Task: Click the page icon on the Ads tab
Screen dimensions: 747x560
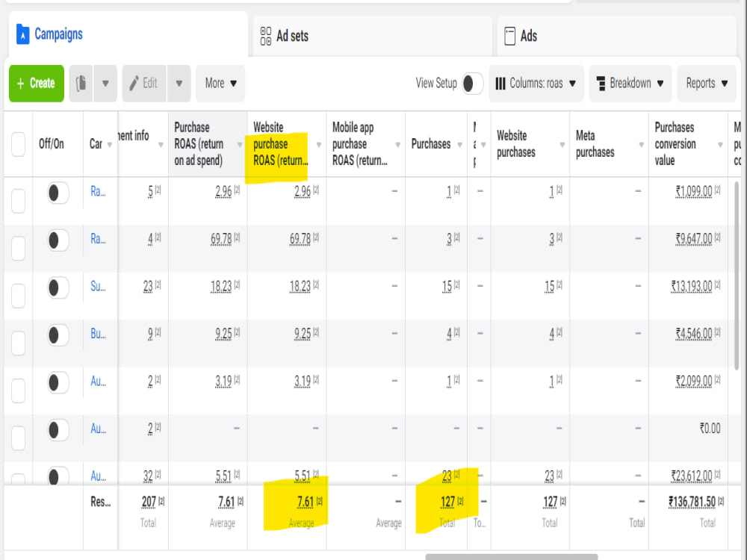Action: point(512,34)
